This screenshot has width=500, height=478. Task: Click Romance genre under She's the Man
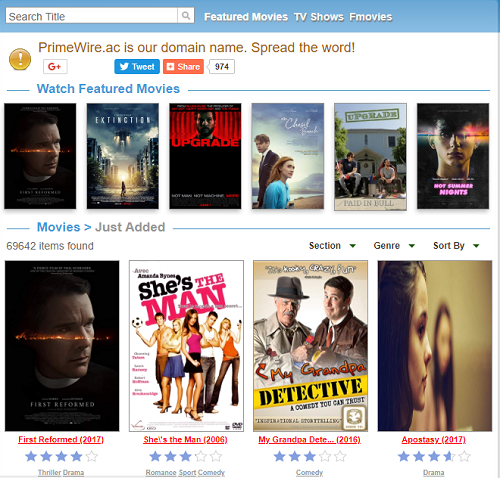pyautogui.click(x=161, y=473)
